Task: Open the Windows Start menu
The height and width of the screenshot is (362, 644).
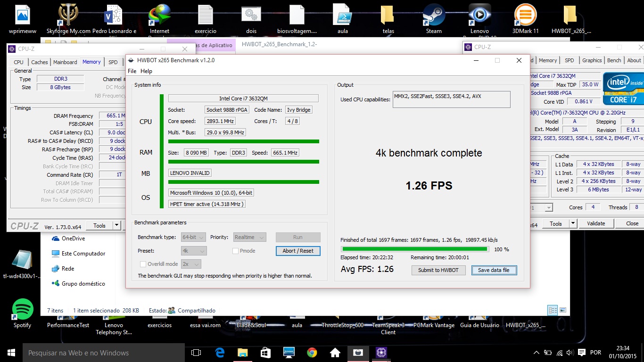Action: 11,353
